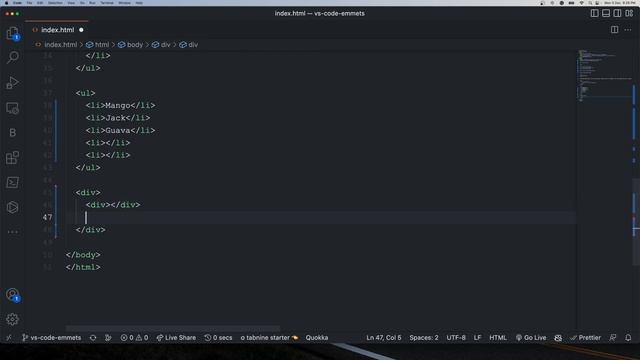Open the Bold 'B' extension icon
Image resolution: width=640 pixels, height=360 pixels.
[13, 133]
